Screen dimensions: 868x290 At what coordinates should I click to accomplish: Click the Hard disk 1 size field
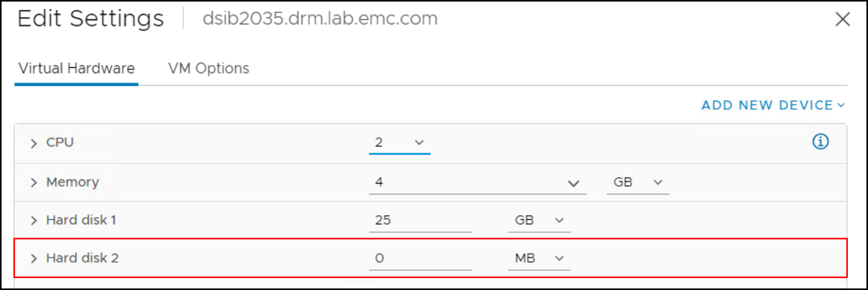point(420,220)
